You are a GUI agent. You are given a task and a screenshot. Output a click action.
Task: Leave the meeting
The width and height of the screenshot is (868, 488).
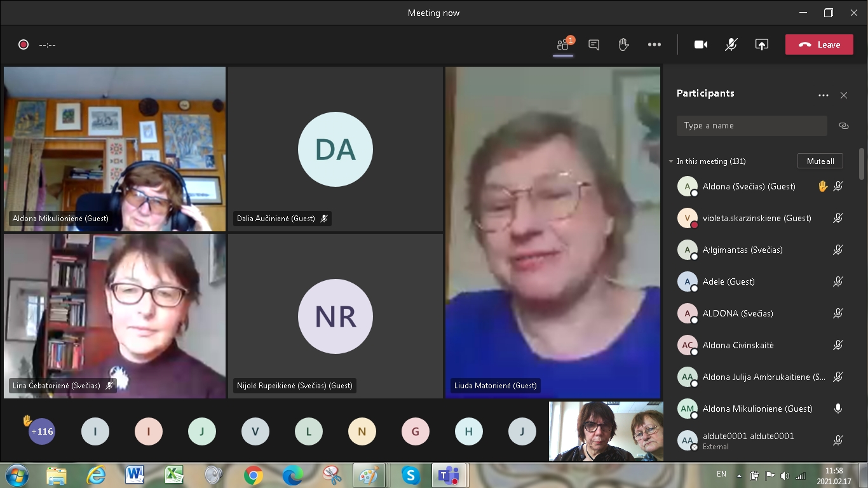click(819, 44)
